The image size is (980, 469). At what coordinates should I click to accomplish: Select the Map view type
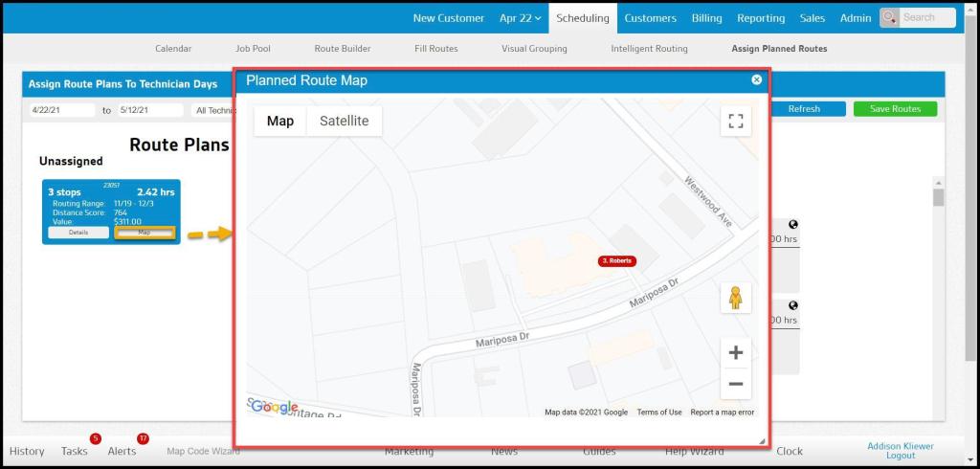(280, 122)
